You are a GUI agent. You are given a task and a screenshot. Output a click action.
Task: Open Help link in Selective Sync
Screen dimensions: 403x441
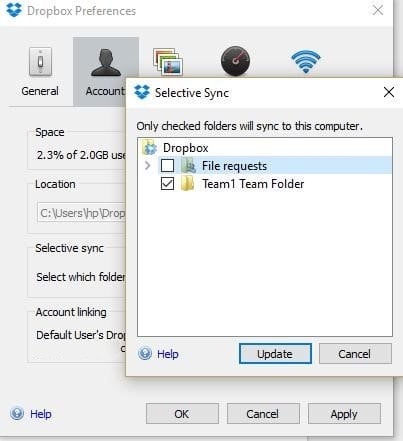coord(168,354)
